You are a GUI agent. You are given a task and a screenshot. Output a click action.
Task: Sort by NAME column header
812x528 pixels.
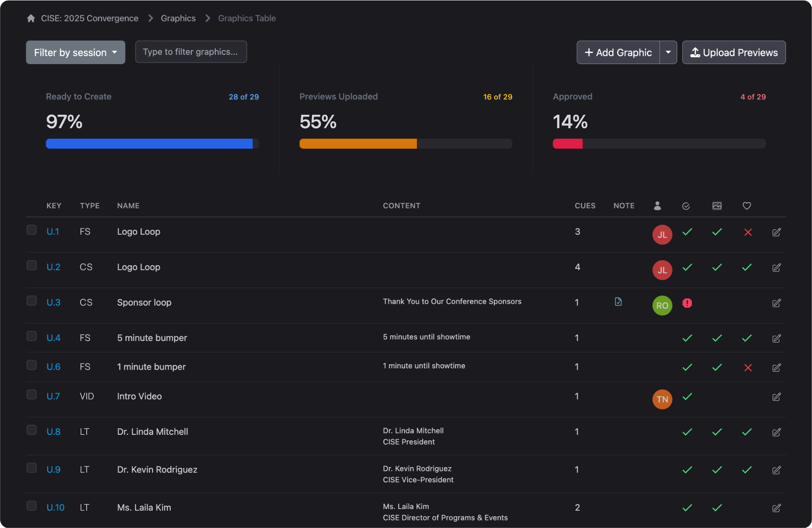pyautogui.click(x=128, y=206)
